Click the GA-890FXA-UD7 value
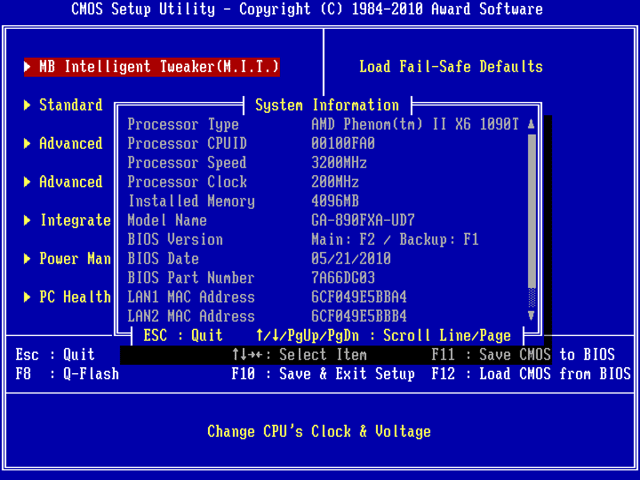The width and height of the screenshot is (640, 480). (363, 220)
